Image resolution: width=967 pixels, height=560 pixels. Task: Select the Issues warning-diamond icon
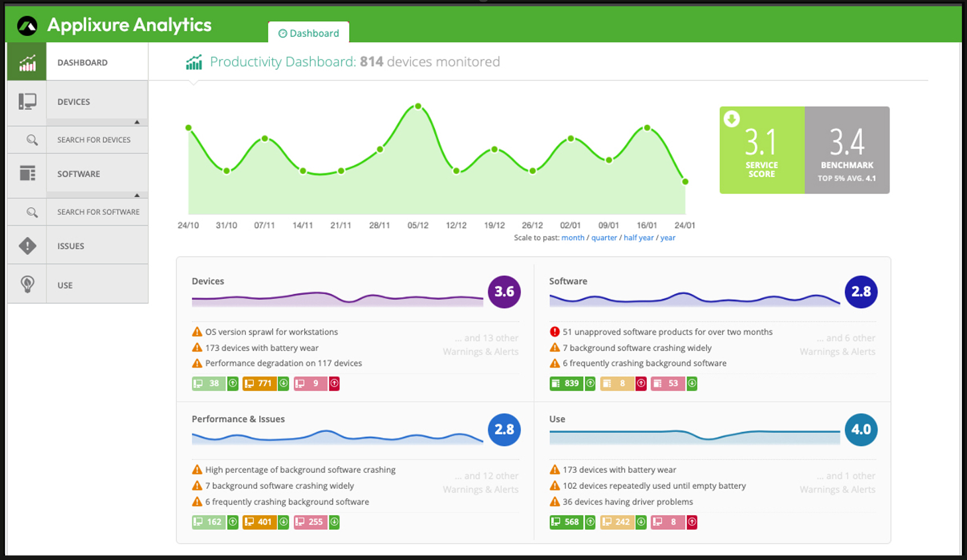[26, 246]
